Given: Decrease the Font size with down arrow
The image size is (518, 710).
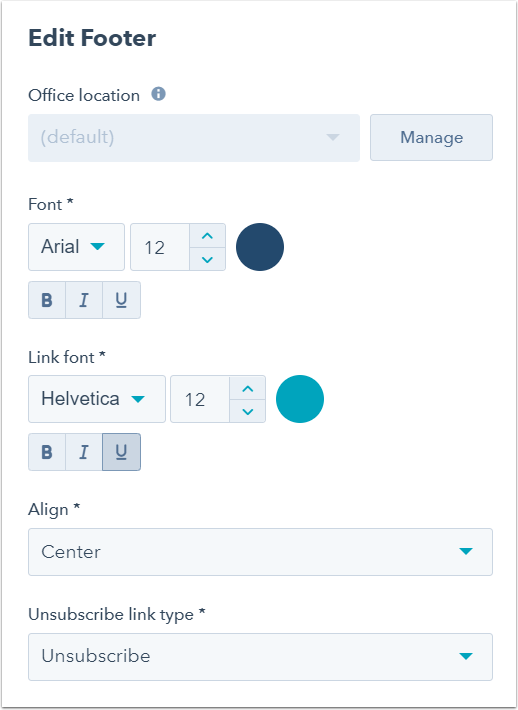Looking at the screenshot, I should pos(207,259).
